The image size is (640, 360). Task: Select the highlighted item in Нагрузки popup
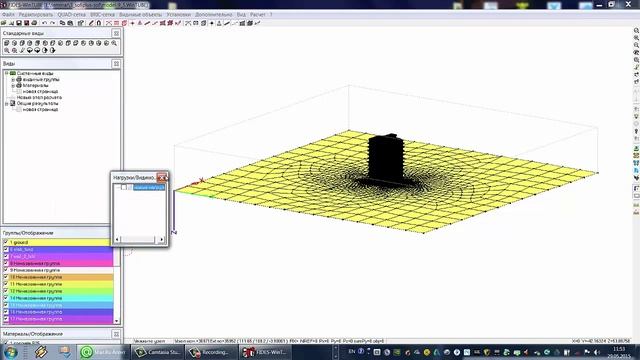149,187
